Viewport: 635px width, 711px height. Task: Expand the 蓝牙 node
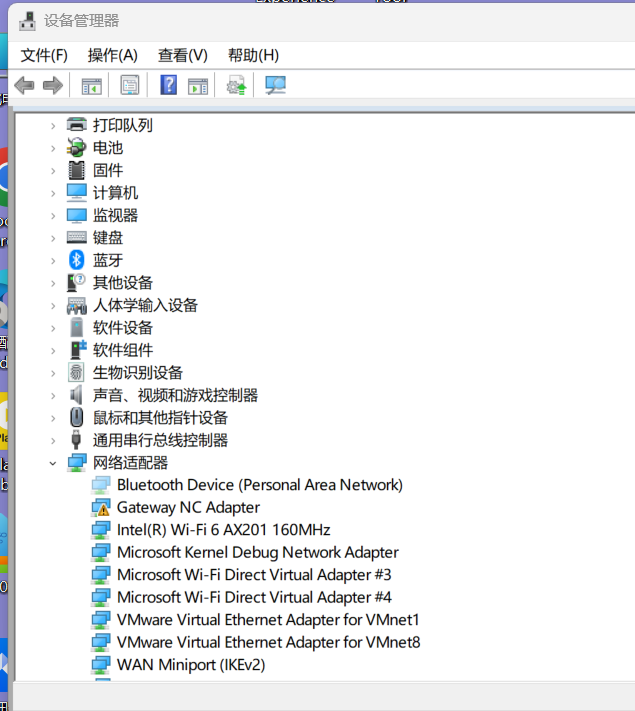(x=53, y=261)
